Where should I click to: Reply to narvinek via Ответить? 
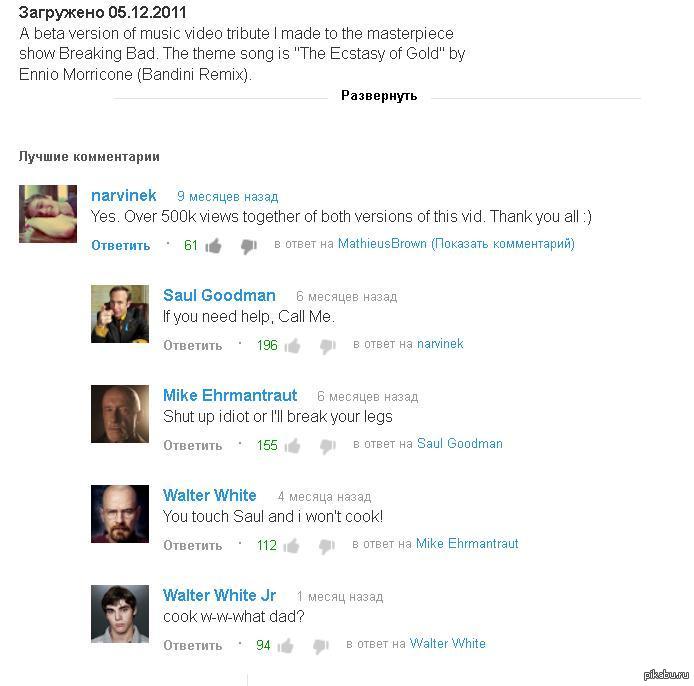[x=120, y=245]
